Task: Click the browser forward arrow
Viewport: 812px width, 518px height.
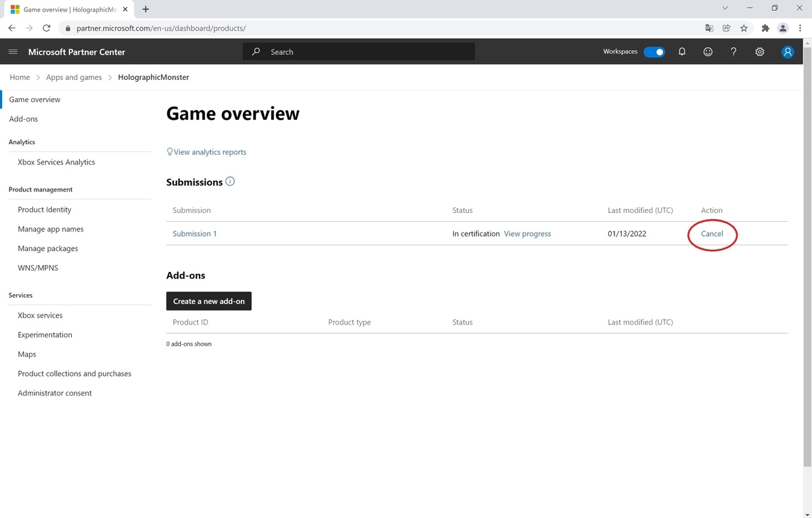Action: 29,28
